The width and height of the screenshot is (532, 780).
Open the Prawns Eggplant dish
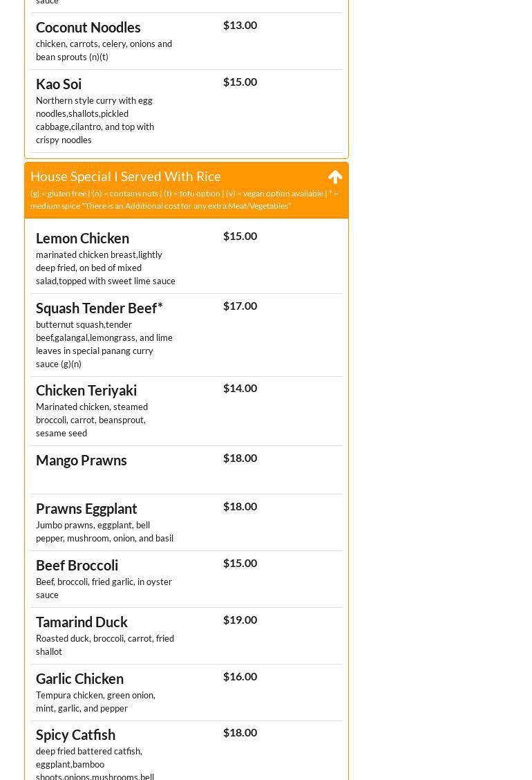click(86, 508)
